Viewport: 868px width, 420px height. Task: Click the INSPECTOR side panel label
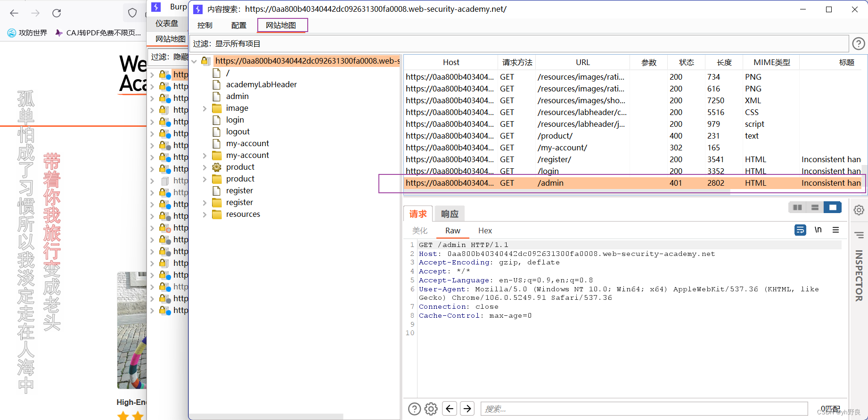[859, 275]
